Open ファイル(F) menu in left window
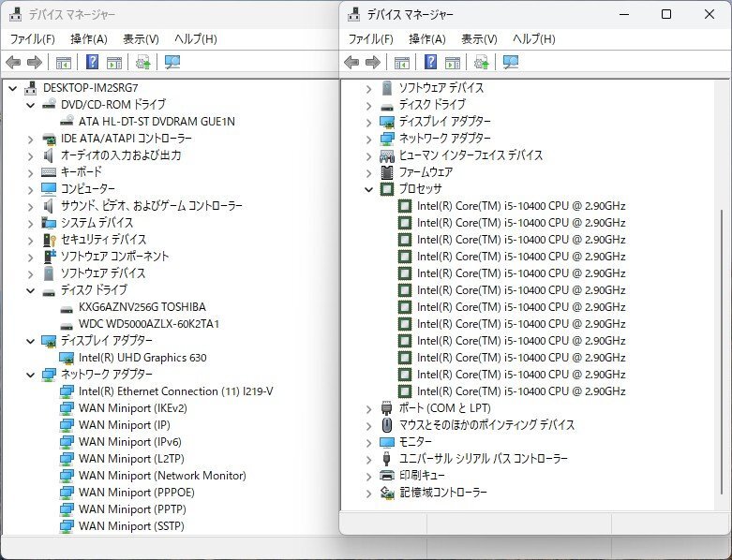732x560 pixels. pos(32,38)
